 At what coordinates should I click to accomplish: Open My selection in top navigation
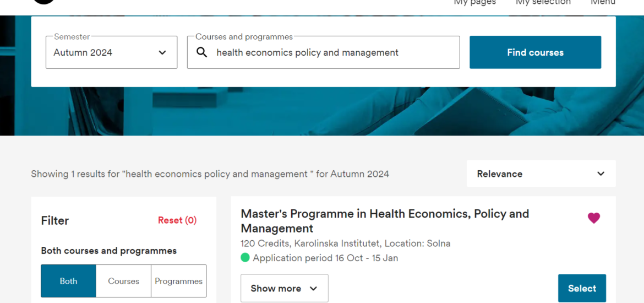(x=543, y=2)
